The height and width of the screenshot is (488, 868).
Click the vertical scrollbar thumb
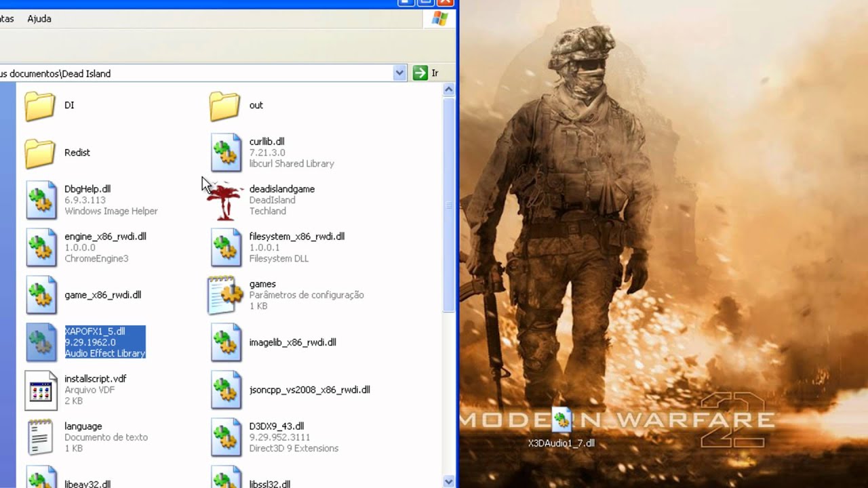pyautogui.click(x=448, y=205)
